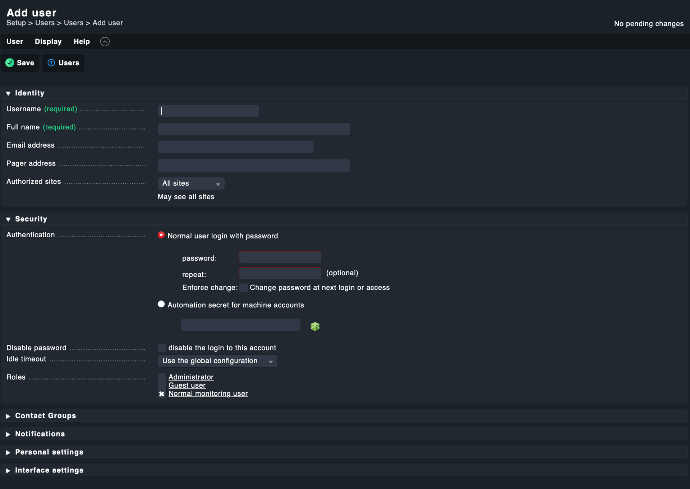The width and height of the screenshot is (690, 489).
Task: Collapse the Identity section triangle
Action: 8,93
